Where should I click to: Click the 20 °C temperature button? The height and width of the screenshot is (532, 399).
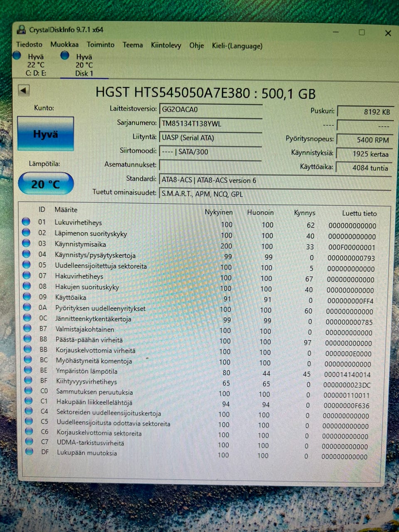(46, 184)
